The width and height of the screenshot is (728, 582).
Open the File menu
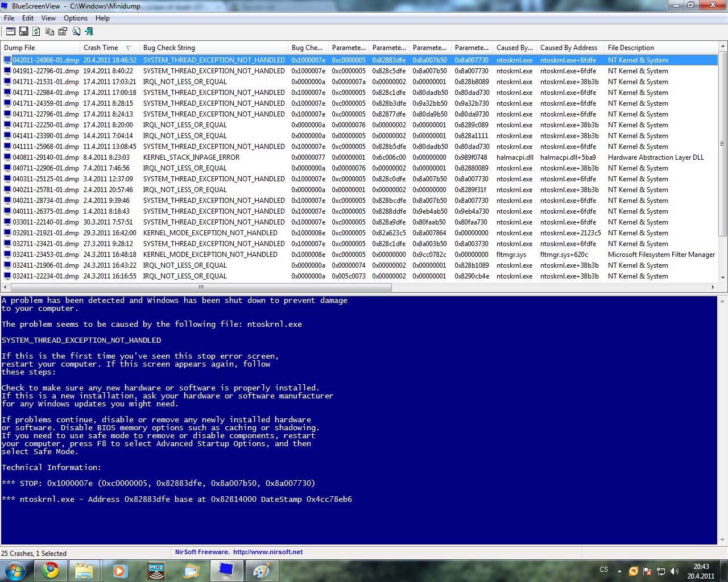pyautogui.click(x=9, y=18)
